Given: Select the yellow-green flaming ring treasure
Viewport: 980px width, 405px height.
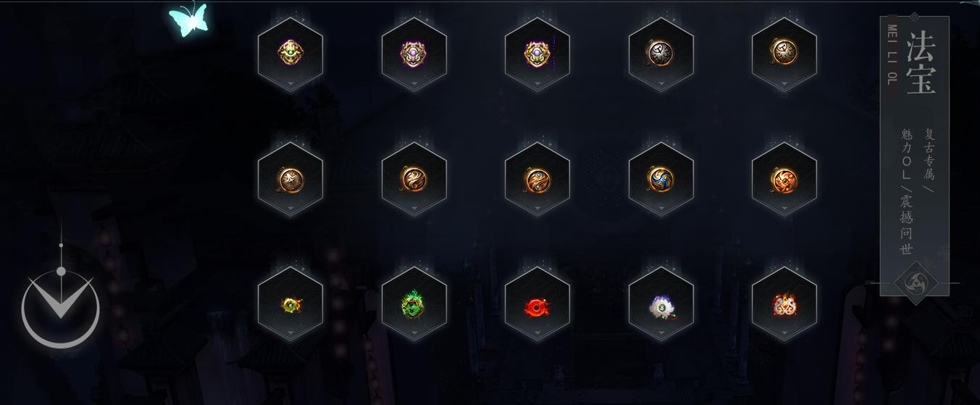Looking at the screenshot, I should point(290,305).
